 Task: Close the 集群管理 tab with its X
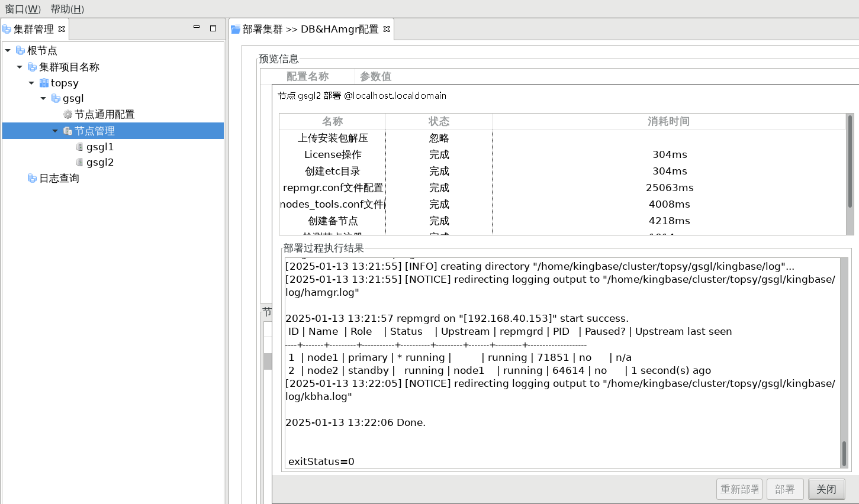click(62, 29)
